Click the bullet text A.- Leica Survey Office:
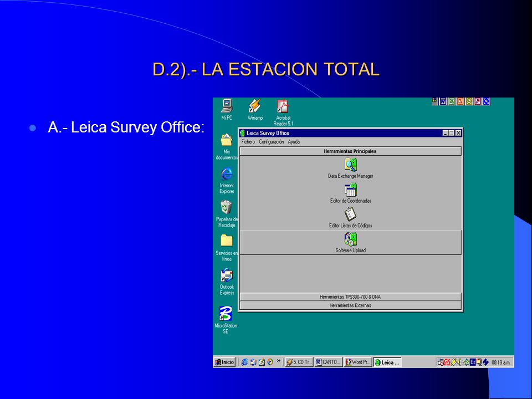This screenshot has width=532, height=399. point(126,127)
